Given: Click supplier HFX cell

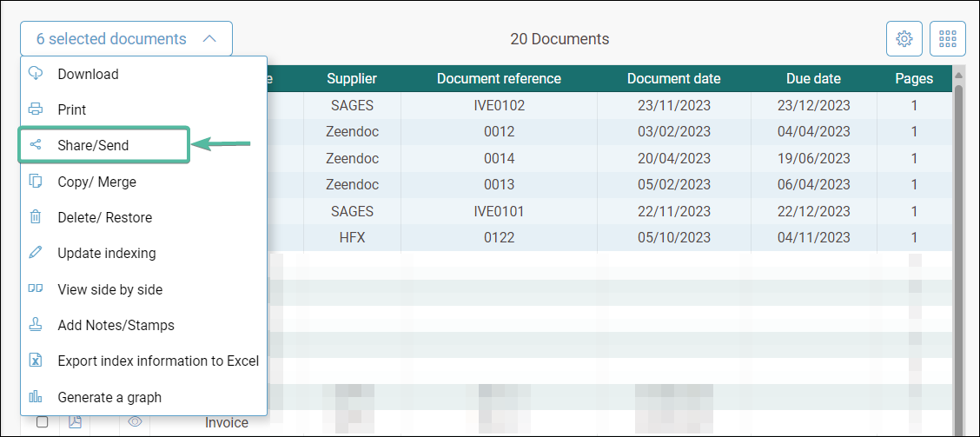Looking at the screenshot, I should [352, 237].
